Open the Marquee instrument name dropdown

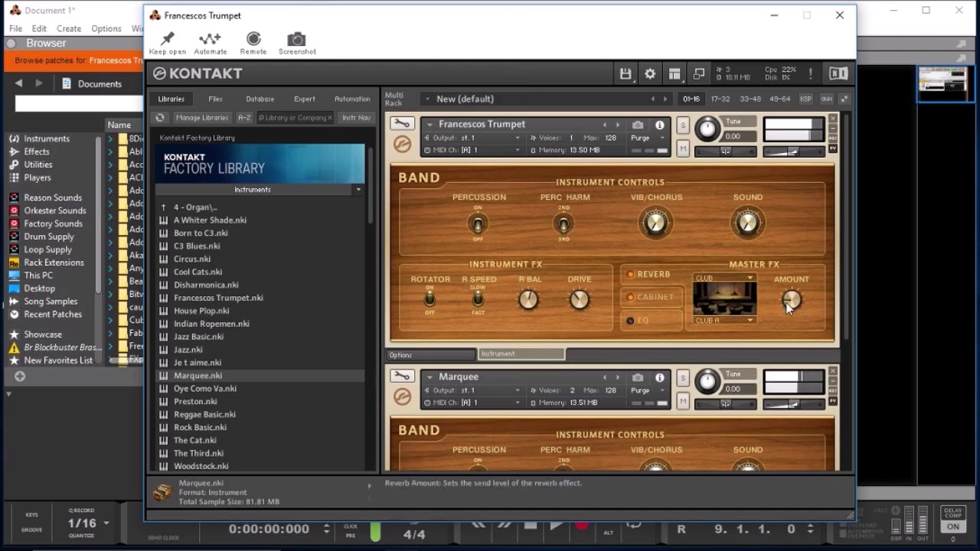pos(429,377)
